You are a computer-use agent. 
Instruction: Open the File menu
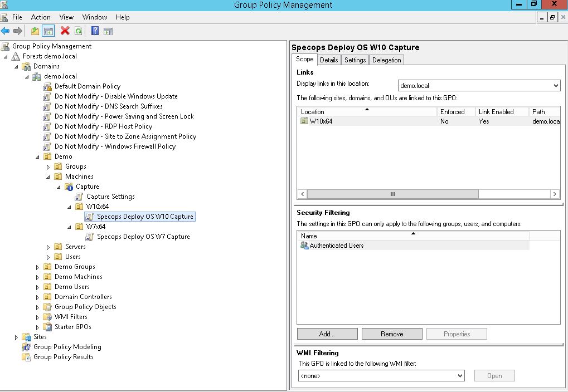click(17, 17)
